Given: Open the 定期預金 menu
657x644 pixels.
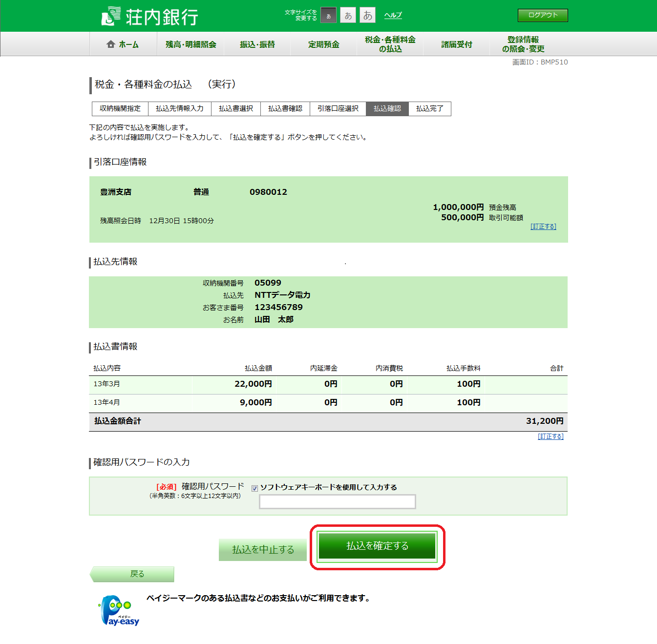Looking at the screenshot, I should (323, 44).
